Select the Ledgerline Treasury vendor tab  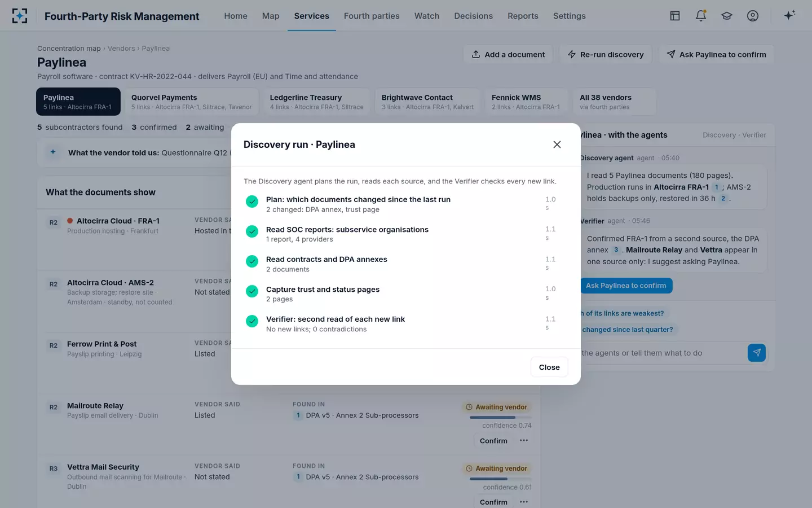tap(317, 102)
